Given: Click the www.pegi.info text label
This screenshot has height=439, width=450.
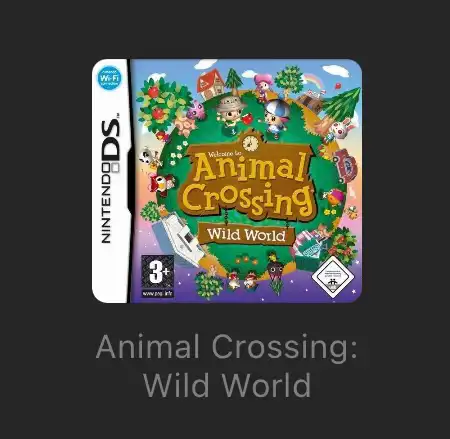Looking at the screenshot, I should [x=158, y=293].
